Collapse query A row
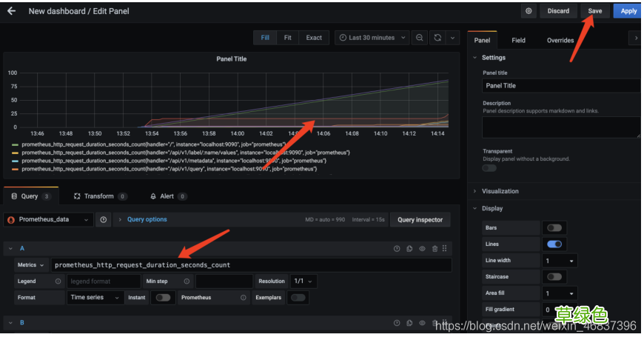The width and height of the screenshot is (644, 340). click(10, 249)
